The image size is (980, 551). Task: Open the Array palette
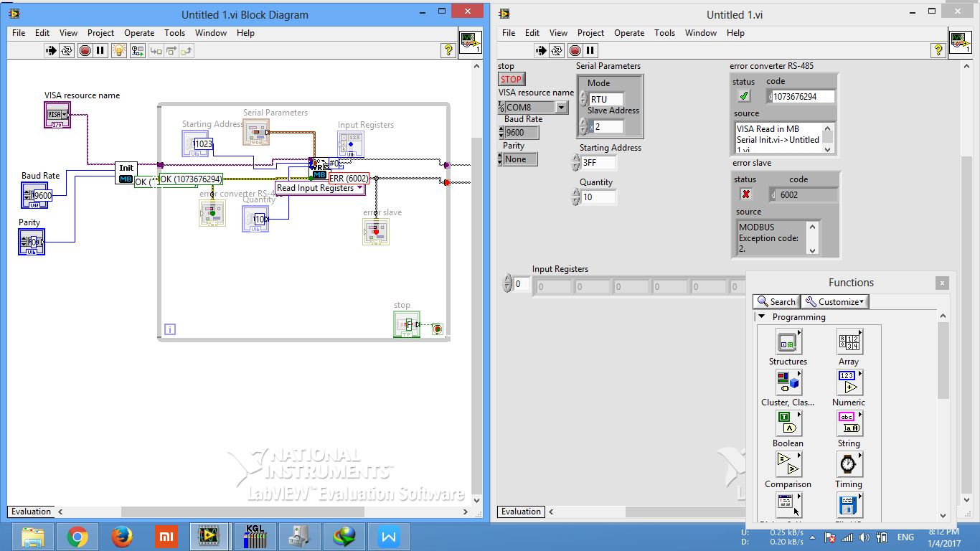pyautogui.click(x=849, y=342)
